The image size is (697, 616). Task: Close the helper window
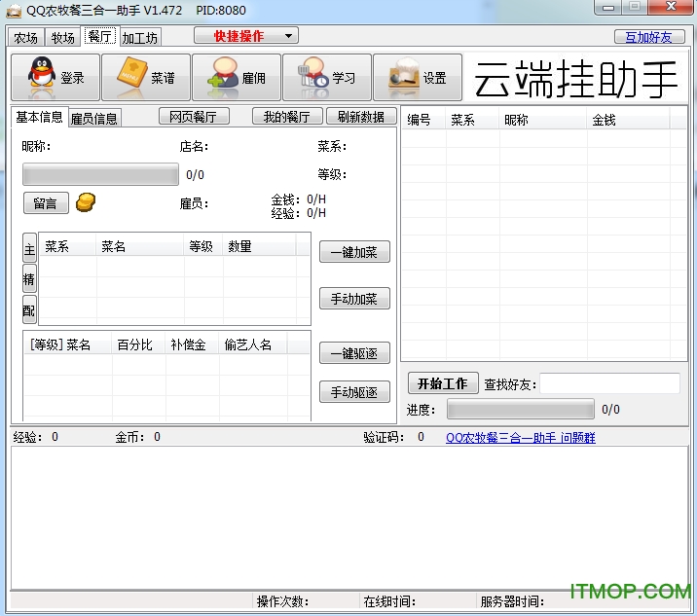click(x=671, y=7)
